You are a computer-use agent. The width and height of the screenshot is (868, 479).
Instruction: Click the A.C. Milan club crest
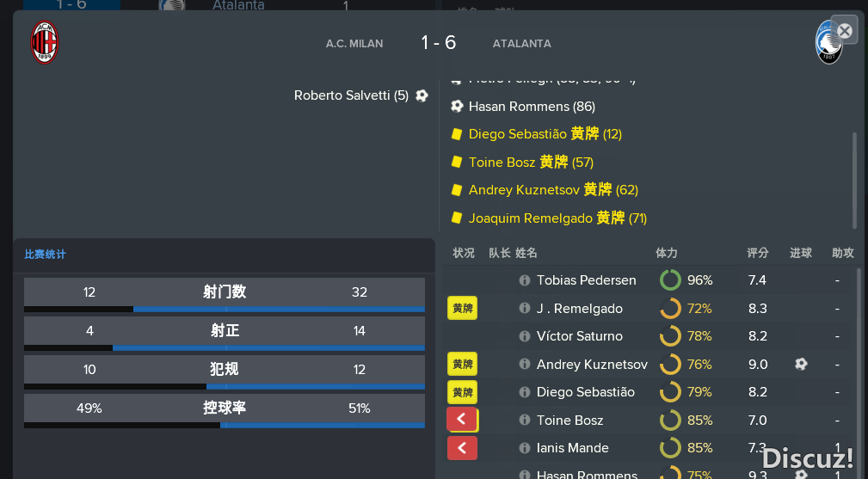(x=44, y=43)
